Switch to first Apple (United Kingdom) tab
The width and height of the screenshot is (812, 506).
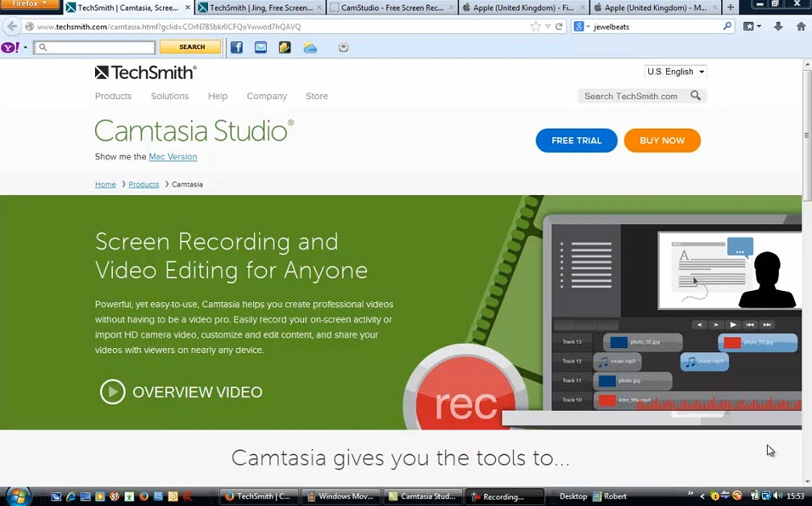pos(523,8)
